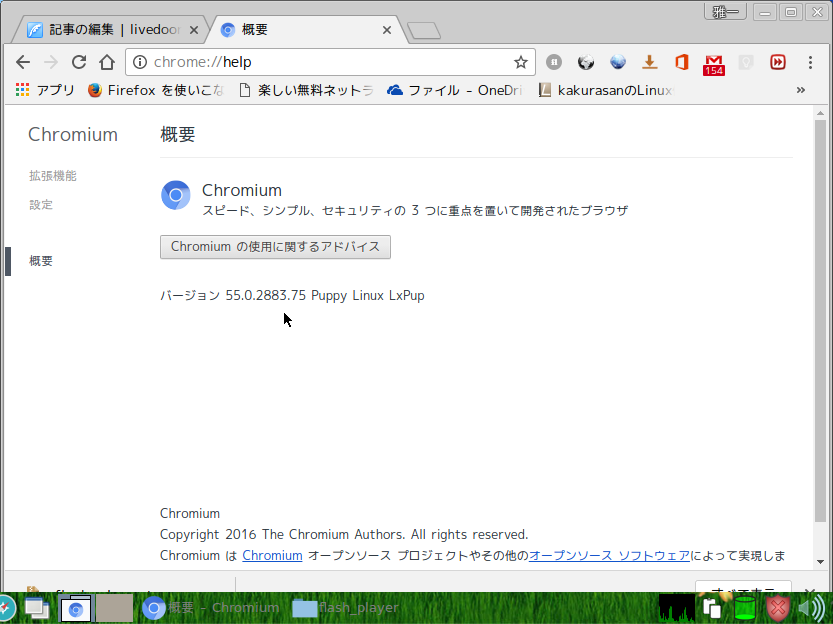Click the faded lightbulb extension icon
The height and width of the screenshot is (624, 833).
point(745,63)
